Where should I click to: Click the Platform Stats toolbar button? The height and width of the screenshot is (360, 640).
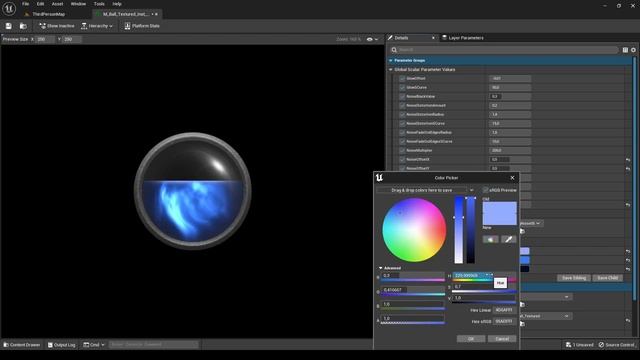(x=142, y=26)
